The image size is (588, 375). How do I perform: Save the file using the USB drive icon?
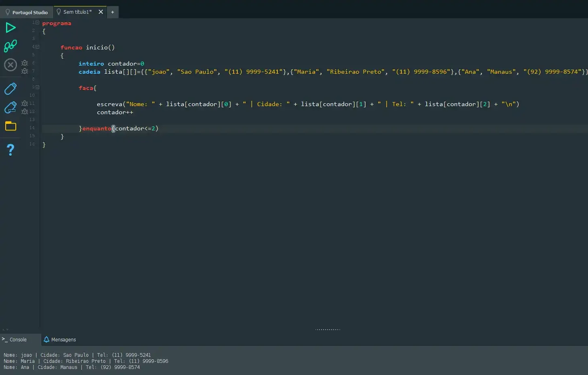pyautogui.click(x=11, y=88)
